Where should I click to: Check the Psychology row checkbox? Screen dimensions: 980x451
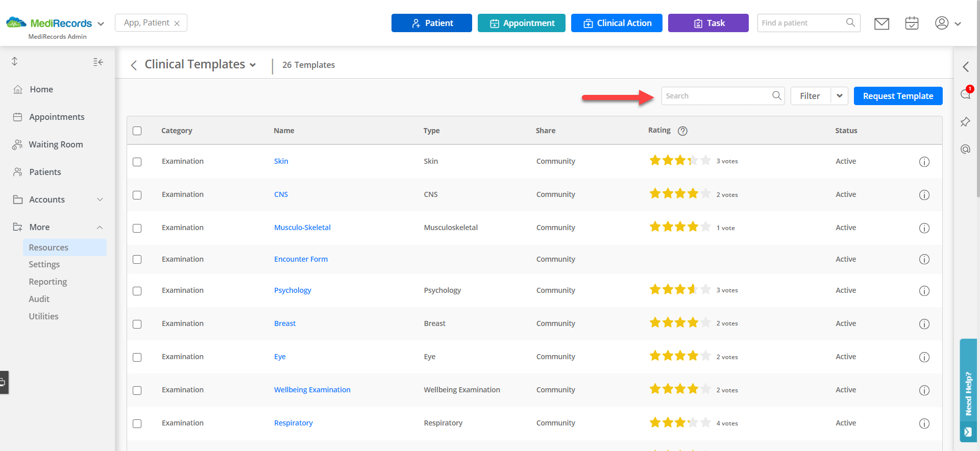tap(137, 291)
